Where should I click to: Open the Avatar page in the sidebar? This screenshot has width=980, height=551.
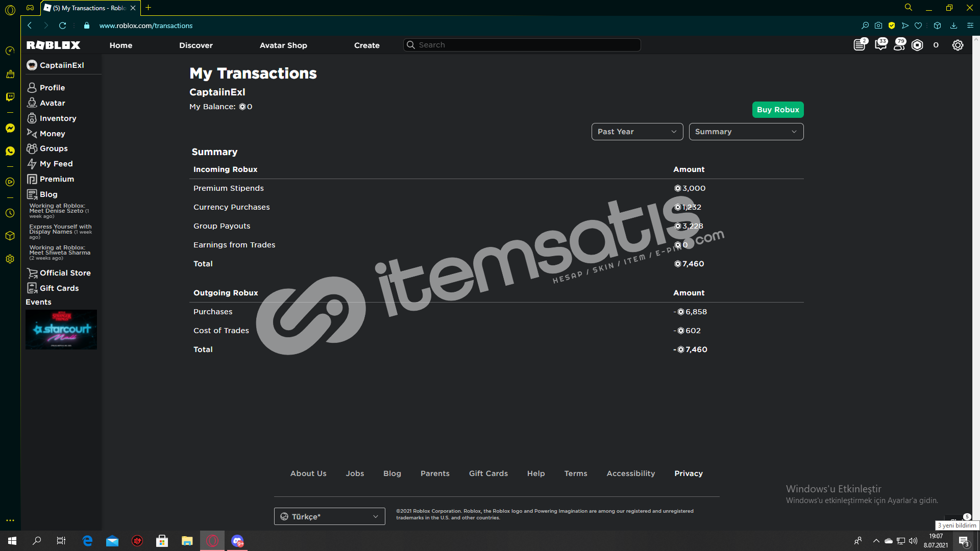tap(46, 103)
